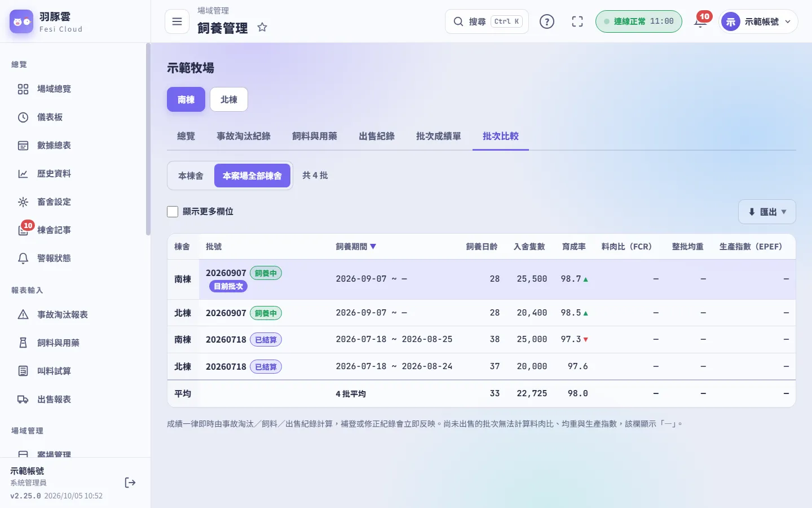Screen dimensions: 812x508
Task: Click the 連線正常 status pill
Action: [639, 21]
